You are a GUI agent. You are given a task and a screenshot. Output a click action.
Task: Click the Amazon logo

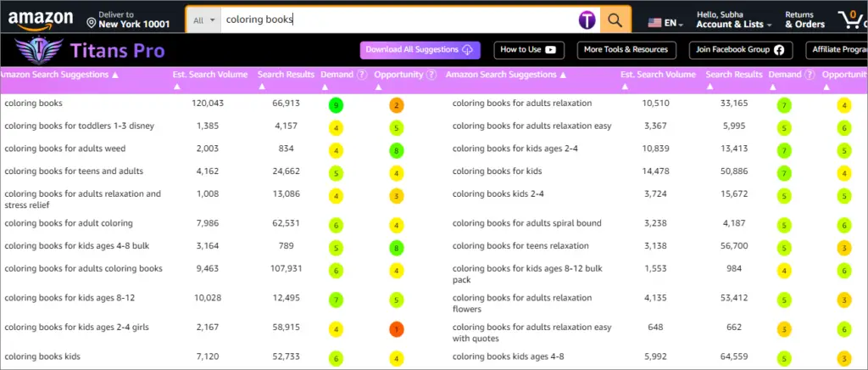coord(41,20)
